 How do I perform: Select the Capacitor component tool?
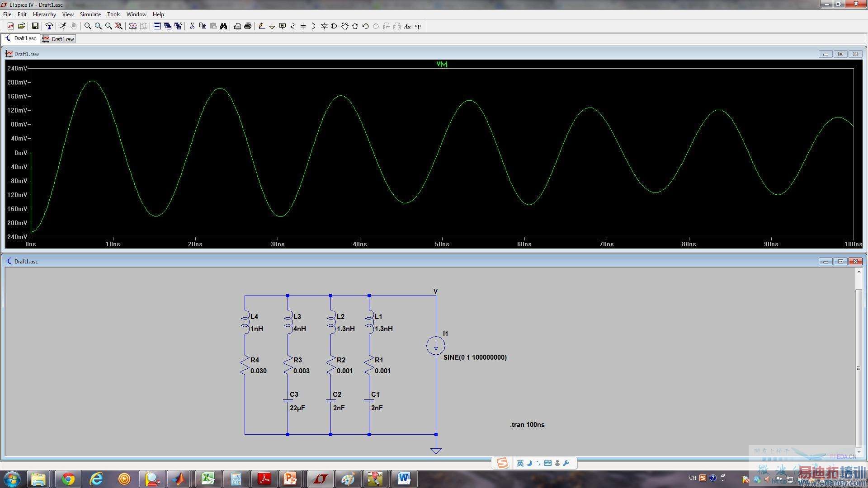303,26
